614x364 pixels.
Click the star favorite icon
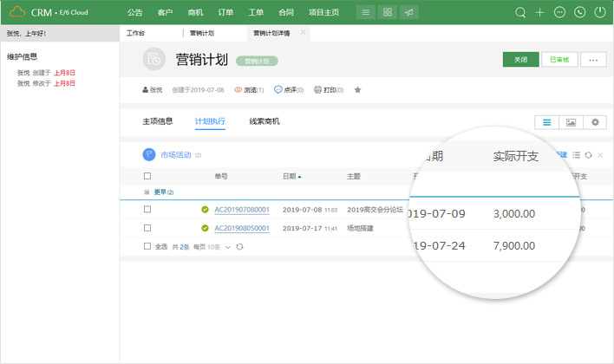click(358, 89)
